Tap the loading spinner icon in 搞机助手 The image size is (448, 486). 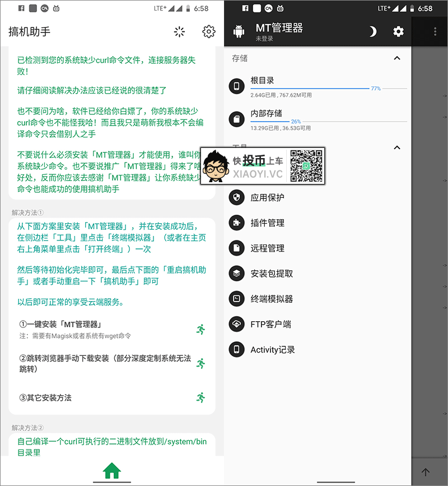coord(179,31)
